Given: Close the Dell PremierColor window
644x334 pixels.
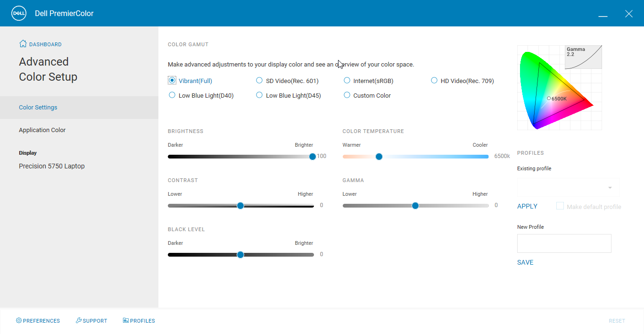Looking at the screenshot, I should pos(629,14).
